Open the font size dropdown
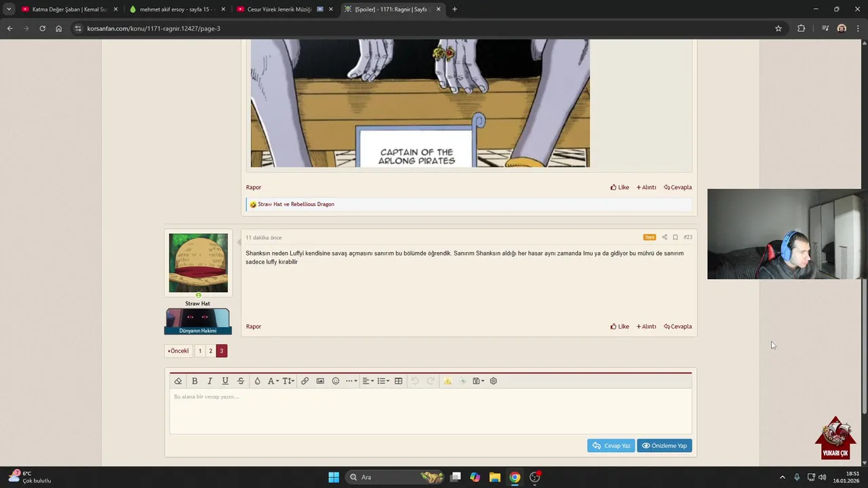This screenshot has width=868, height=488. tap(288, 381)
